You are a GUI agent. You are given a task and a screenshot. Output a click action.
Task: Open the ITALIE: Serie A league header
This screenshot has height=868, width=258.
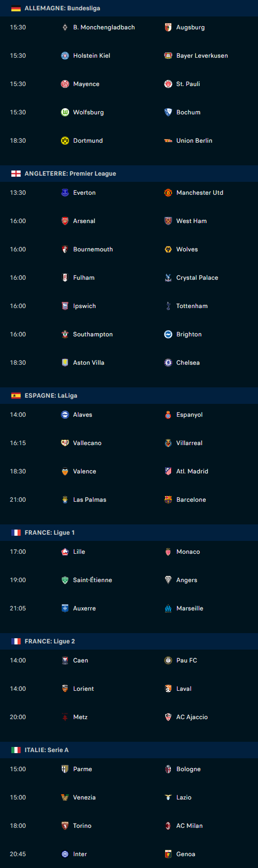point(129,750)
